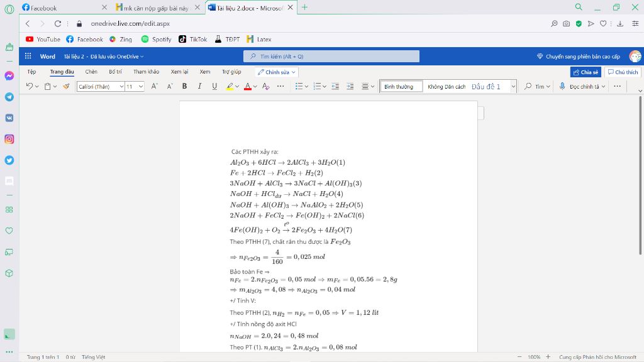Image resolution: width=644 pixels, height=362 pixels.
Task: Select the Đầu đề 1 style
Action: pyautogui.click(x=486, y=87)
